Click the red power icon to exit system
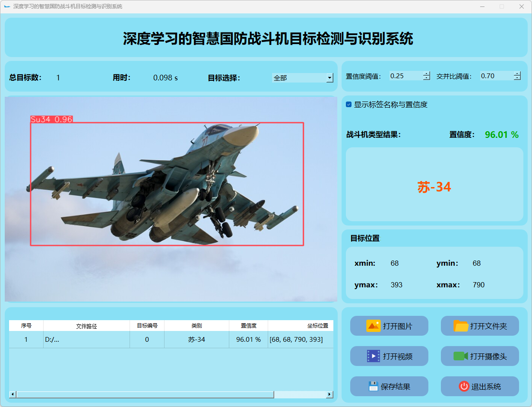 click(464, 386)
